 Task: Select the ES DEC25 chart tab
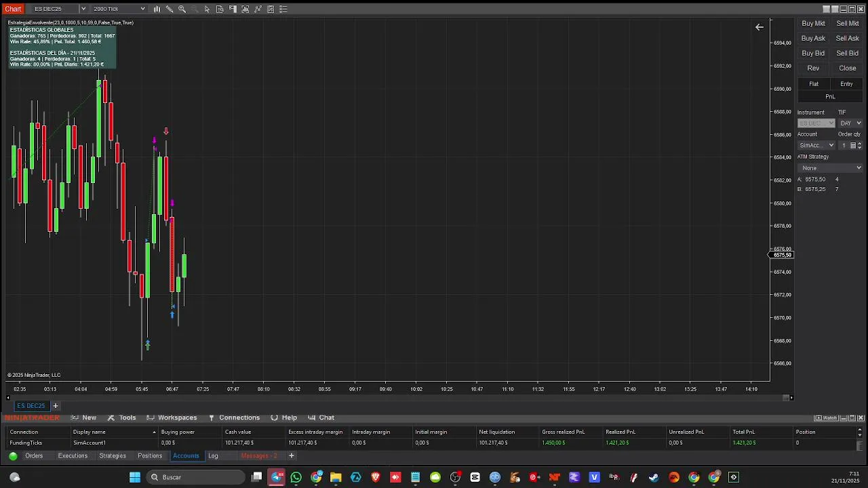(x=31, y=406)
